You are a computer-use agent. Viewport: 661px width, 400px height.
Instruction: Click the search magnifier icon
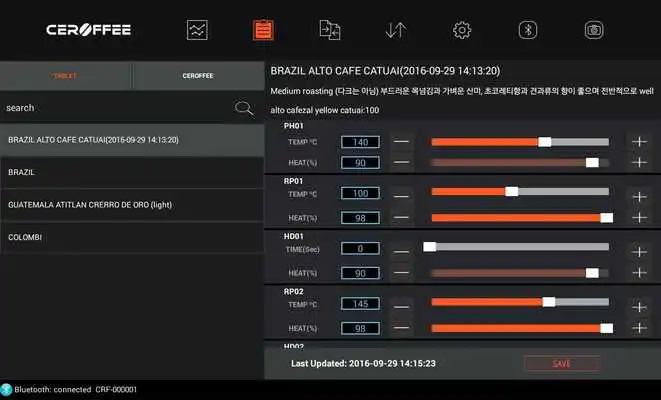[x=244, y=108]
